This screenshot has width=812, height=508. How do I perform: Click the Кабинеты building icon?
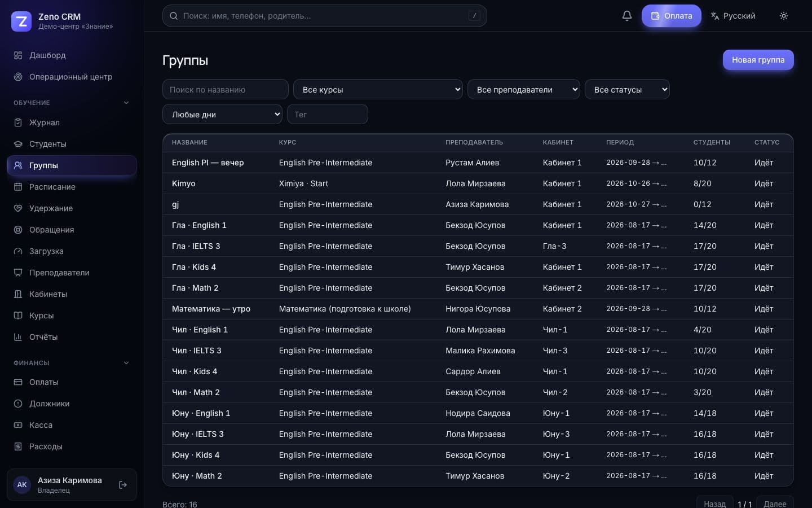point(18,294)
